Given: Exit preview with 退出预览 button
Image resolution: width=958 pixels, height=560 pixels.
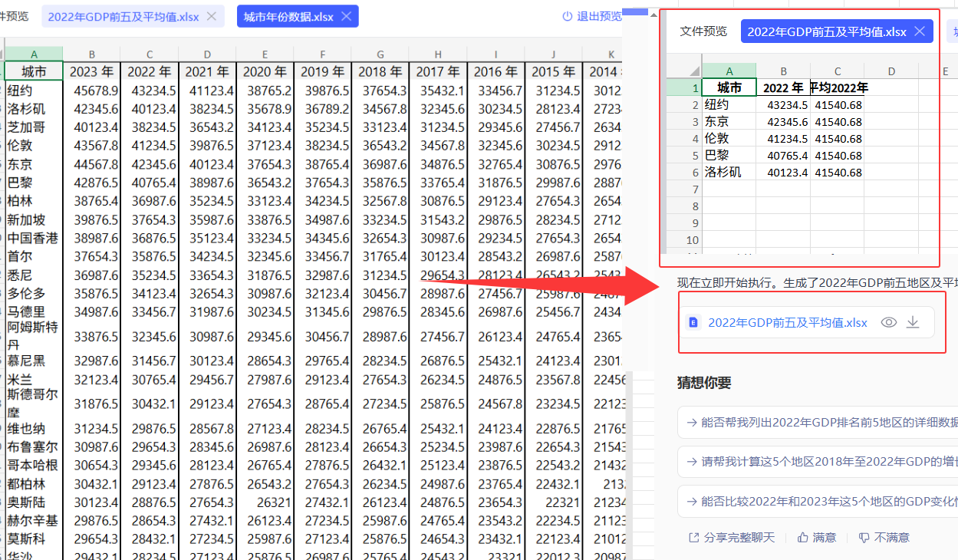Looking at the screenshot, I should (592, 16).
